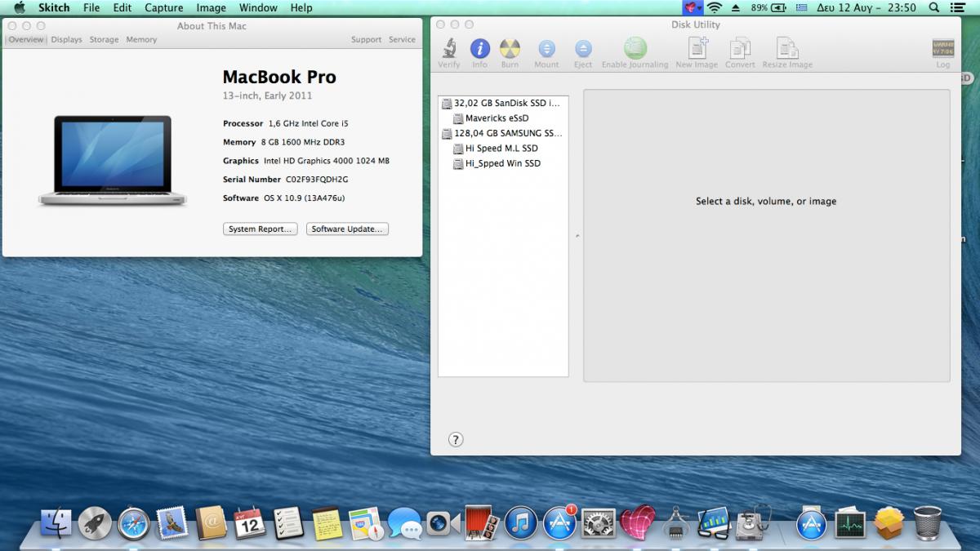This screenshot has height=551, width=980.
Task: Click the Wi-Fi status icon
Action: [x=715, y=7]
